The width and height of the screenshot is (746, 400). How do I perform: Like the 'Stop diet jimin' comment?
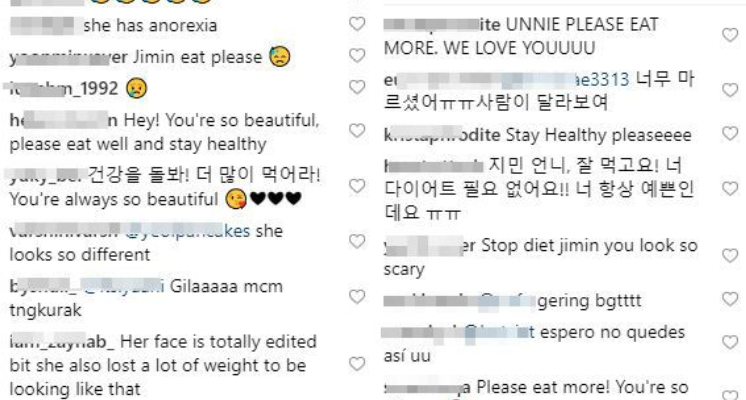tap(730, 256)
